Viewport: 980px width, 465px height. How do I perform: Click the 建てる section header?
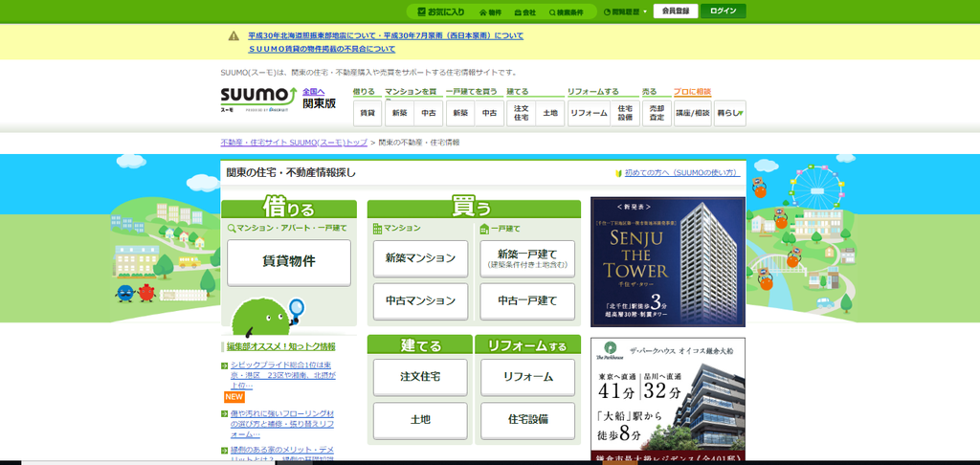(420, 344)
